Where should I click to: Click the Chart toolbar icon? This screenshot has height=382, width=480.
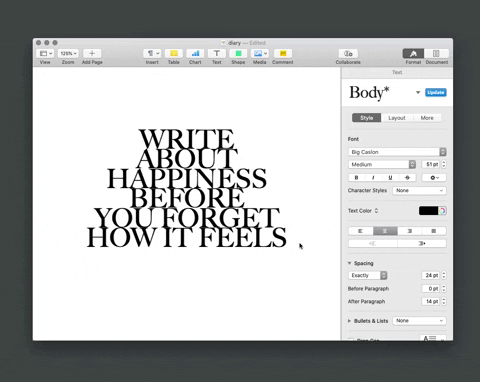[x=195, y=54]
